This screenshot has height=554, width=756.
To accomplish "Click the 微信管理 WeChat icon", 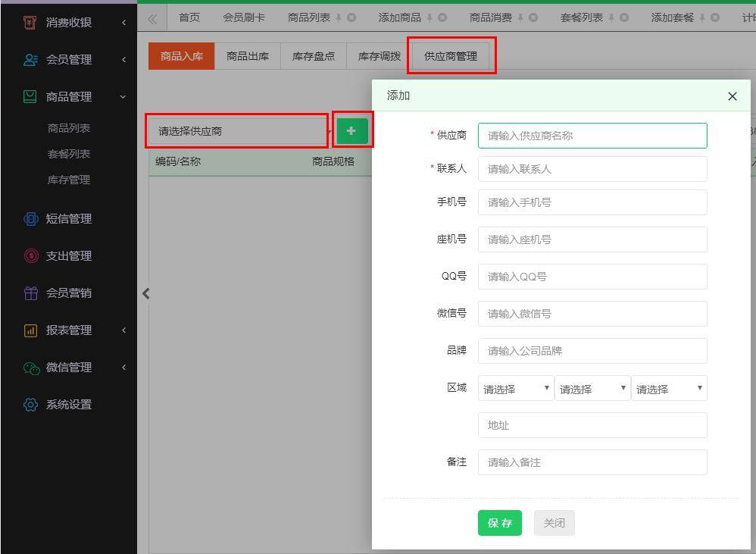I will click(x=31, y=368).
